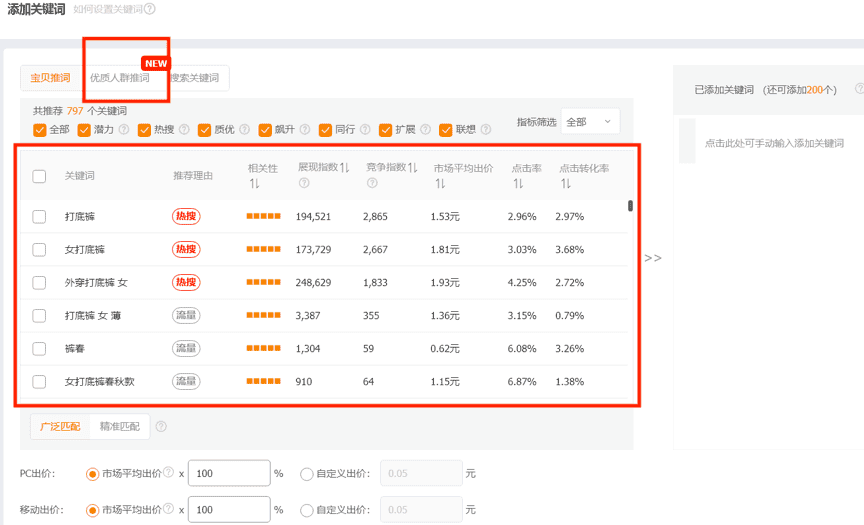
Task: Click the 797 recommended keywords count
Action: 75,111
